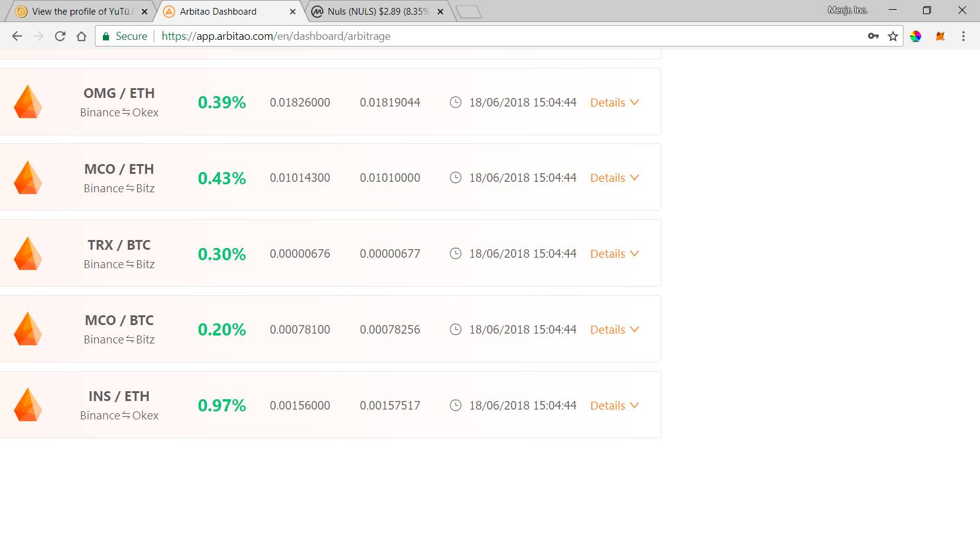Close the Arbitao Dashboard tab
This screenshot has width=980, height=551.
point(293,12)
